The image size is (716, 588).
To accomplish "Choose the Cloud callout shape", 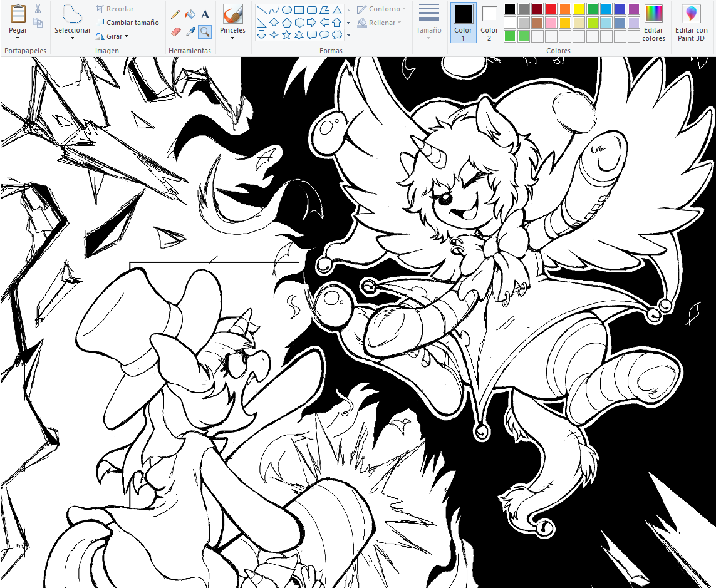I will tap(337, 34).
